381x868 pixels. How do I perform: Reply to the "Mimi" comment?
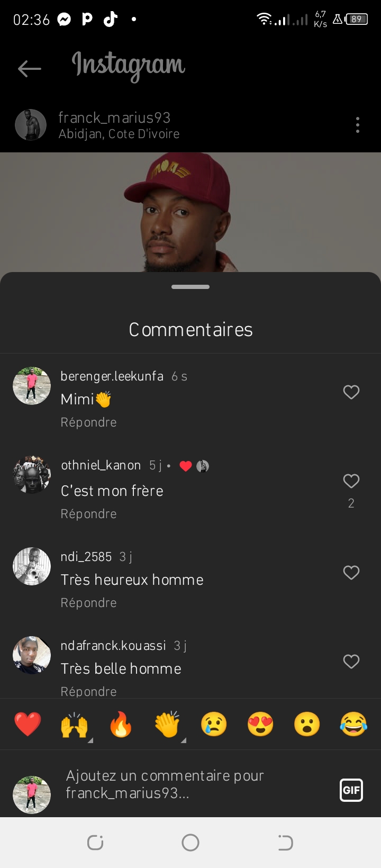pyautogui.click(x=88, y=422)
